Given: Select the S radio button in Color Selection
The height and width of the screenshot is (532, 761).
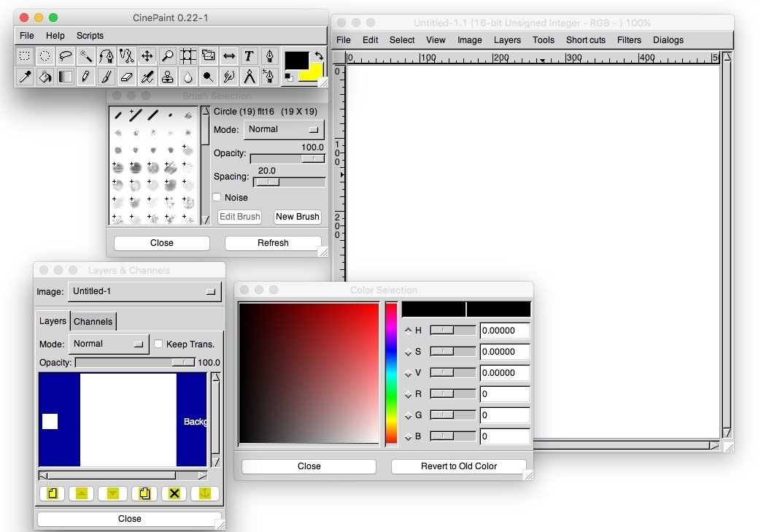Looking at the screenshot, I should coord(408,352).
